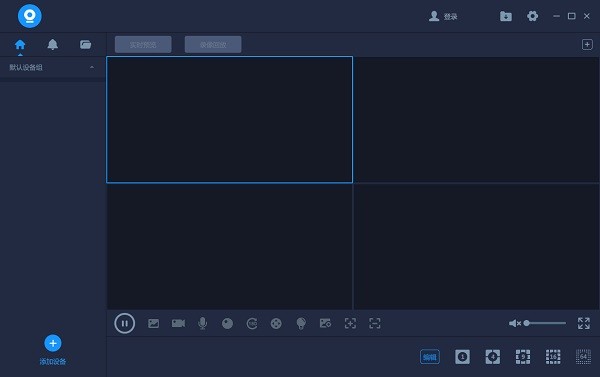Open the alarm bell notifications tab
Screen dimensions: 600x377
pyautogui.click(x=53, y=45)
